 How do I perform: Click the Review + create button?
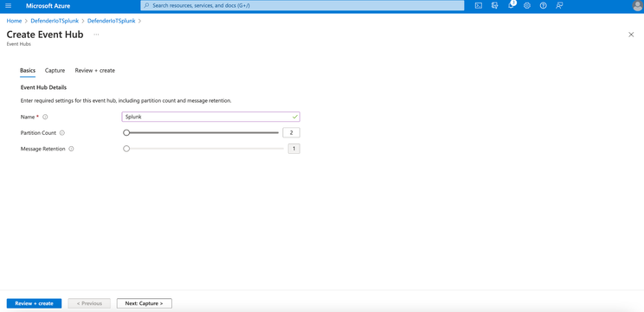pyautogui.click(x=34, y=303)
